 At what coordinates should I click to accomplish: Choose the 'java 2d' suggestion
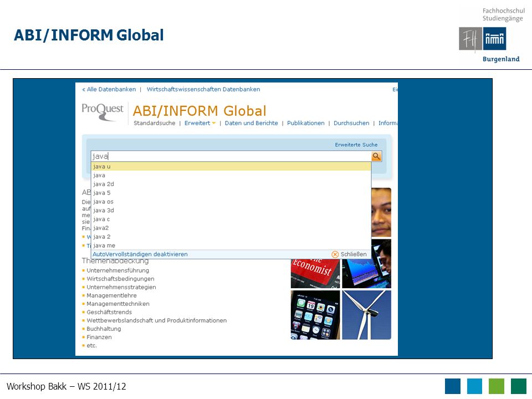click(232, 184)
